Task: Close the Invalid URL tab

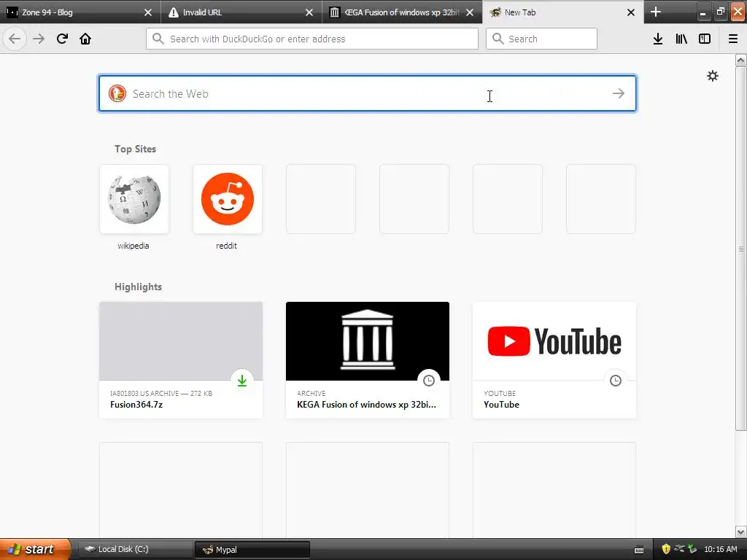Action: pos(309,12)
